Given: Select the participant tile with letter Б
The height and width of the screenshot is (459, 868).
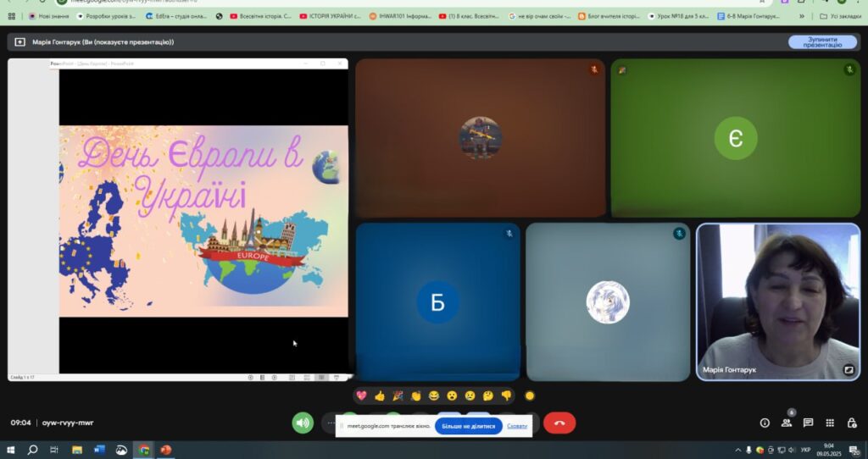Looking at the screenshot, I should 438,302.
